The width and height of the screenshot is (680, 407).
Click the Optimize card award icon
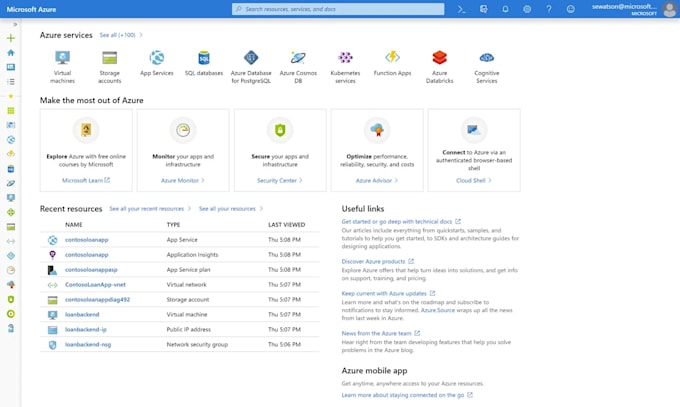coord(377,130)
